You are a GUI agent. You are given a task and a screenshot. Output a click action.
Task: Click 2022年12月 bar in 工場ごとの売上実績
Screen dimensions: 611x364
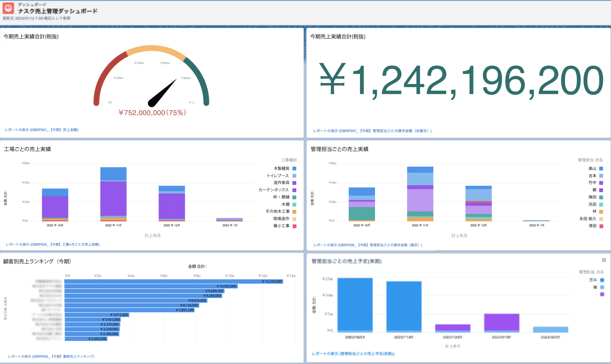click(x=172, y=203)
